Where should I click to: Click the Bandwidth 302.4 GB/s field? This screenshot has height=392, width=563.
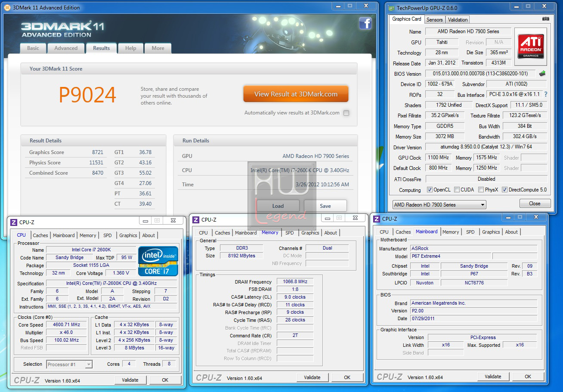coord(525,136)
